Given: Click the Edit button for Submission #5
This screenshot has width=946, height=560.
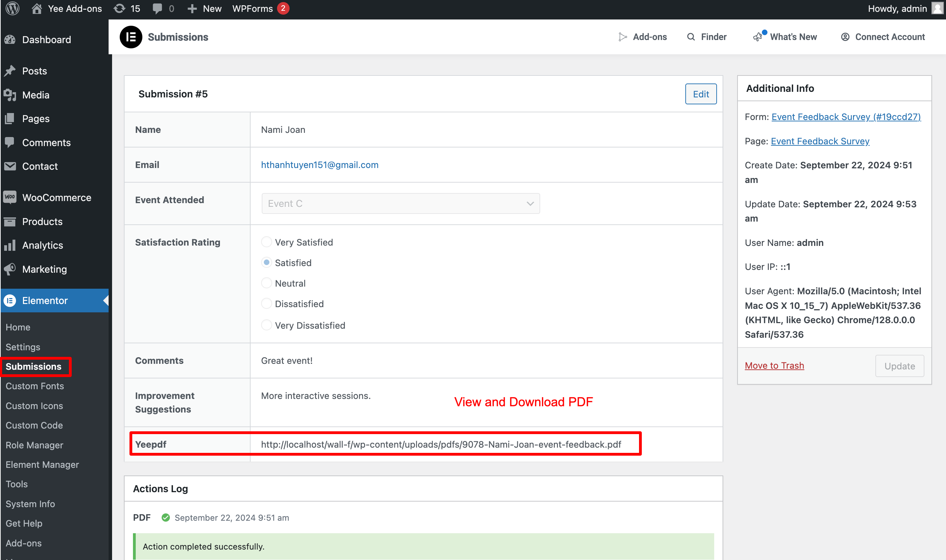Looking at the screenshot, I should [701, 94].
